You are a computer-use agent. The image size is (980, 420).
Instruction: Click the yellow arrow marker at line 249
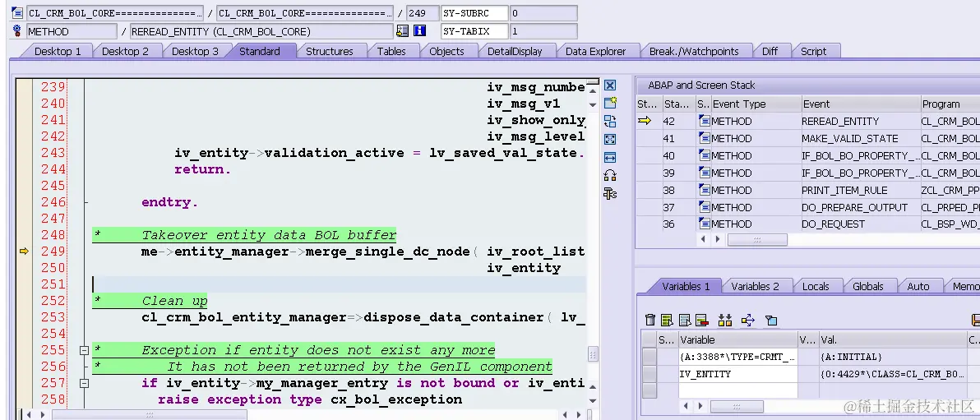coord(24,252)
